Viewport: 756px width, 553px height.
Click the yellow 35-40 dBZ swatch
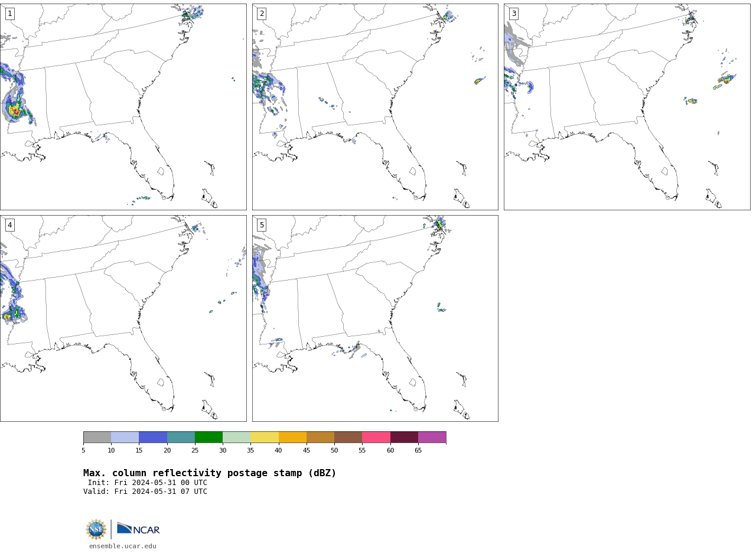[x=265, y=437]
